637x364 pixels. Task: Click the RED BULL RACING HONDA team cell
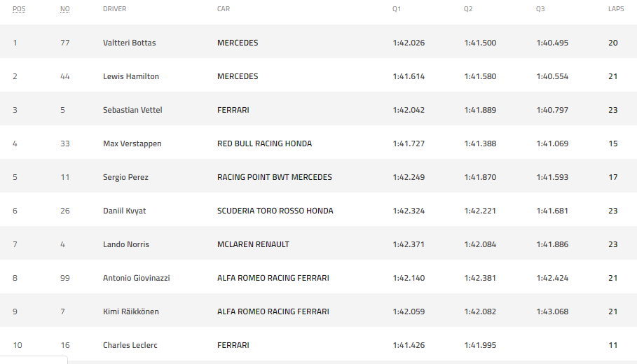[264, 143]
